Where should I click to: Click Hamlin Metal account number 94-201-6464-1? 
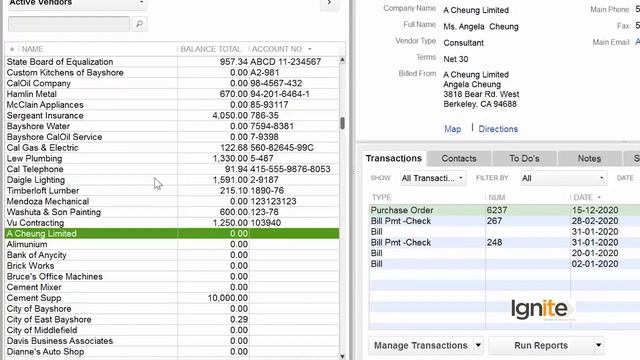tap(280, 94)
